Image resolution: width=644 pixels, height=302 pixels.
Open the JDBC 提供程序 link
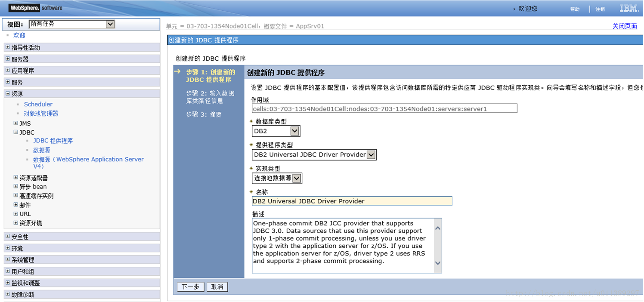(x=53, y=141)
